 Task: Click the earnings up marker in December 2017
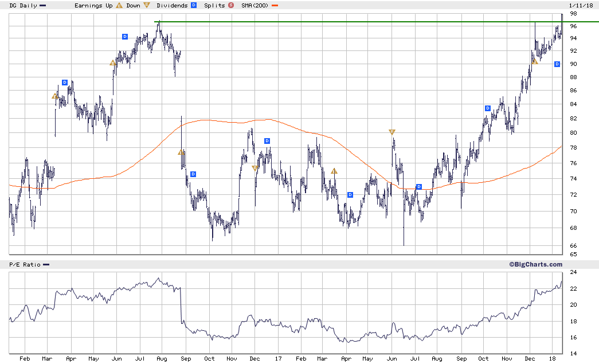pyautogui.click(x=535, y=61)
